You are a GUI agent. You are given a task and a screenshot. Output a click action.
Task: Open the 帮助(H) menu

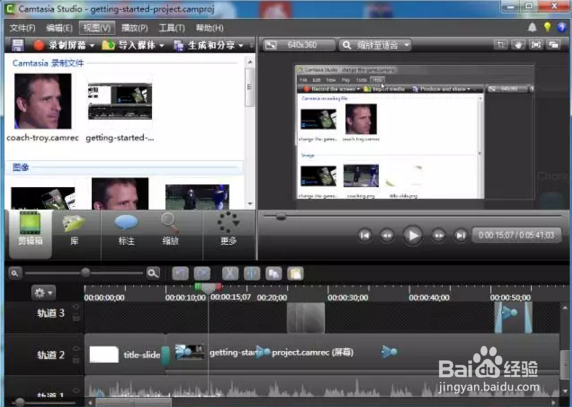pos(210,28)
